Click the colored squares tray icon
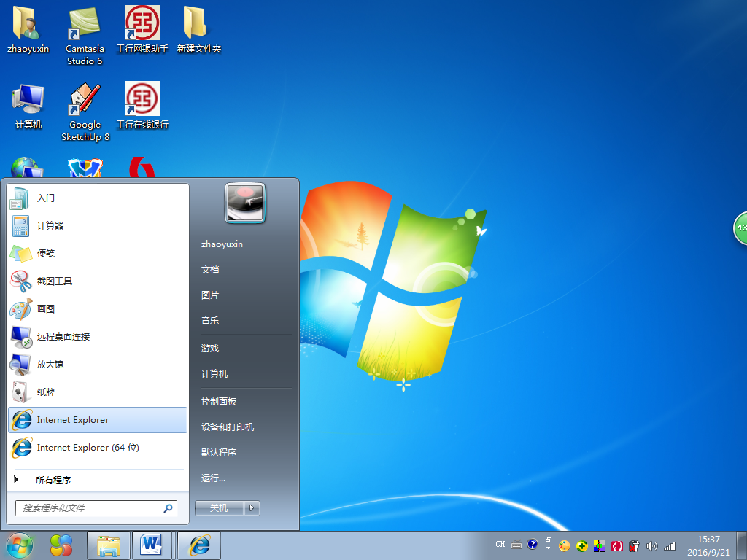The image size is (747, 560). (x=600, y=545)
